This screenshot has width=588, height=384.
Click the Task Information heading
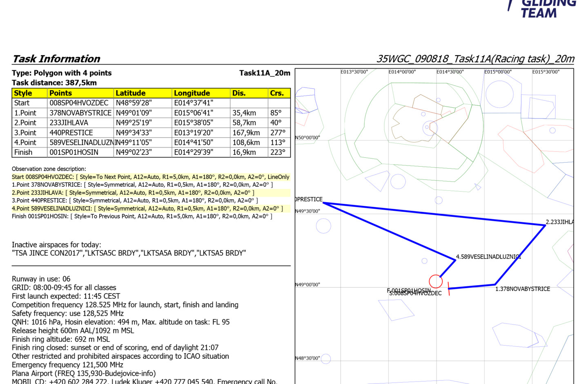[x=56, y=59]
